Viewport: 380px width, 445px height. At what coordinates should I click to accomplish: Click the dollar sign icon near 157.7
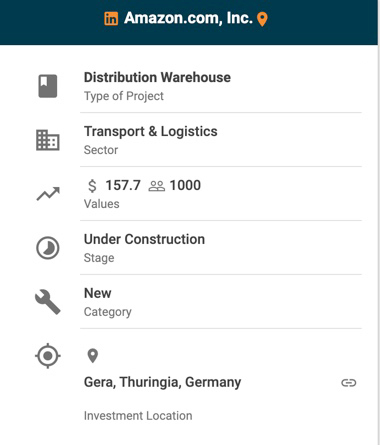[x=92, y=186]
